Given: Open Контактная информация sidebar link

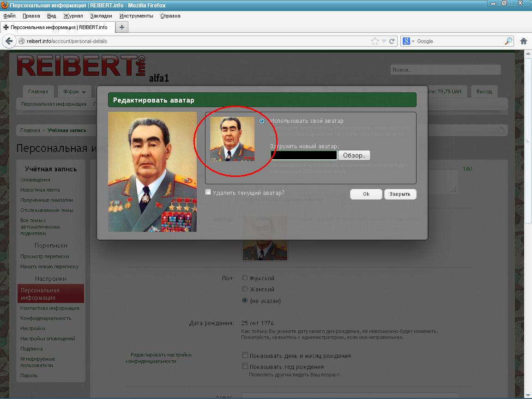Looking at the screenshot, I should tap(50, 308).
